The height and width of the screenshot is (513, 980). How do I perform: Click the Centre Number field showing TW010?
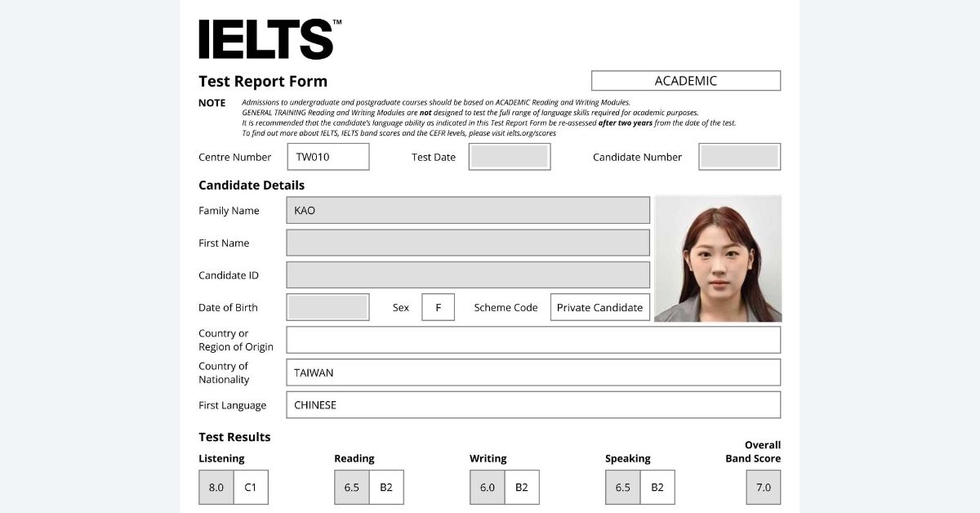tap(327, 156)
